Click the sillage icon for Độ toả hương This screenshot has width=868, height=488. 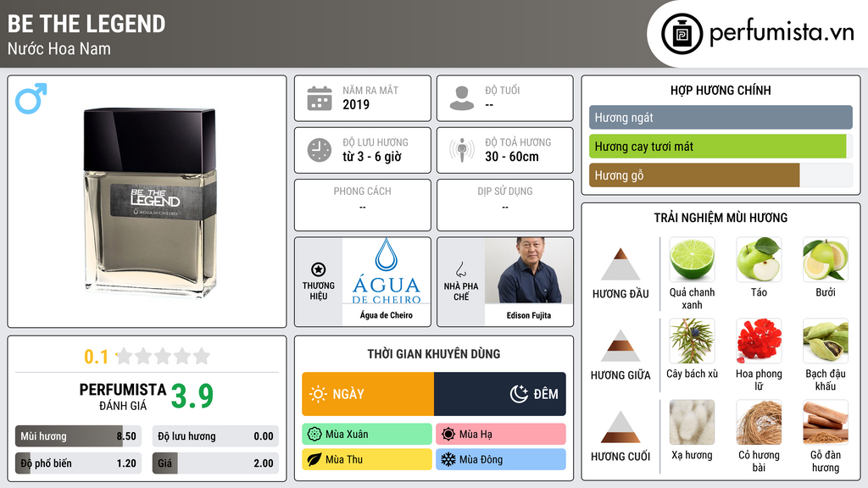pos(462,150)
